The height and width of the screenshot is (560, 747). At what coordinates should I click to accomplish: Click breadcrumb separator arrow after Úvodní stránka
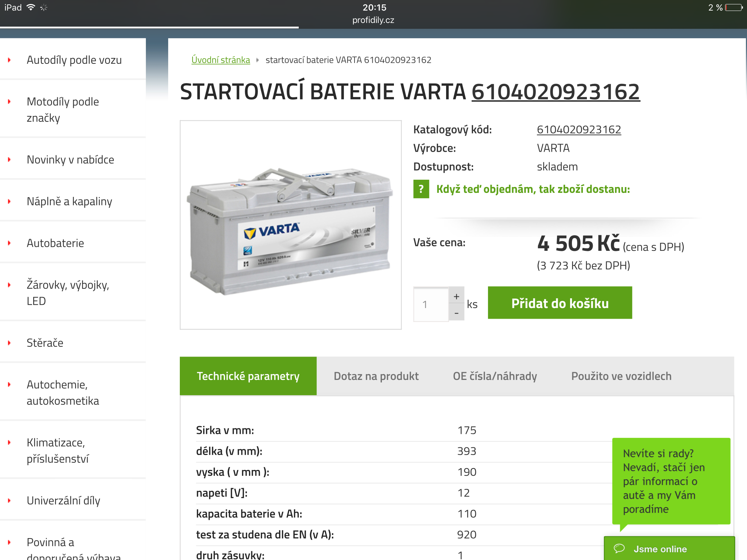258,60
